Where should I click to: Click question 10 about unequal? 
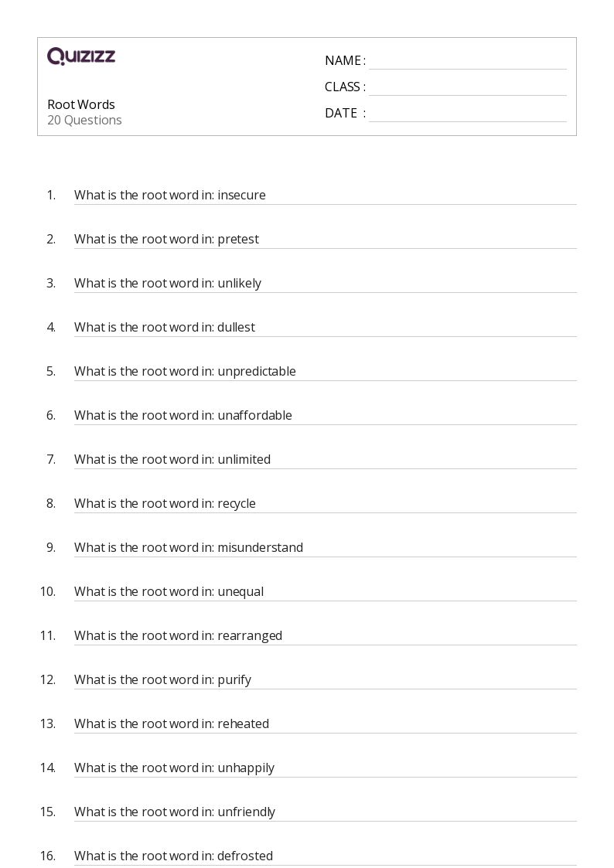169,592
